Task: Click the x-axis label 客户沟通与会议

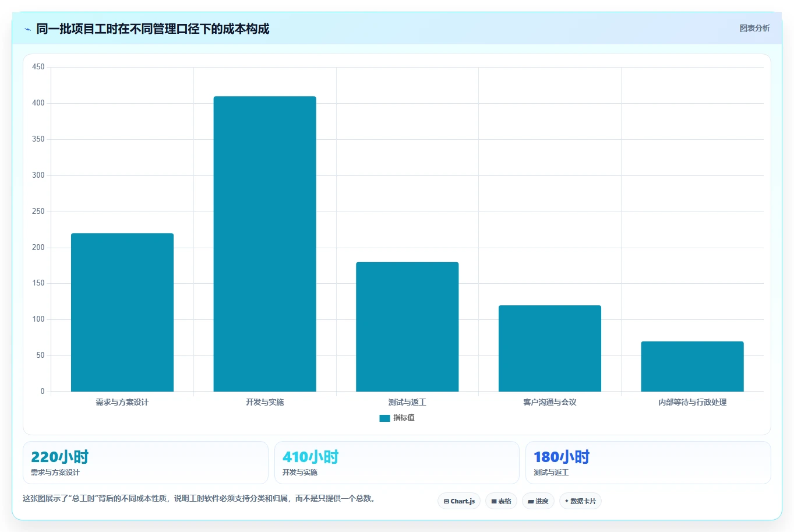Action: (550, 402)
